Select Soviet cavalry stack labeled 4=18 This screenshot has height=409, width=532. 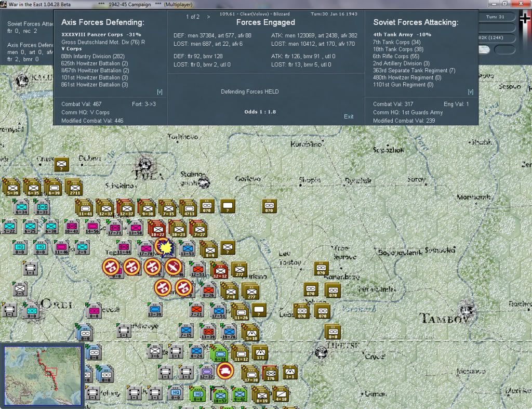[x=281, y=394]
